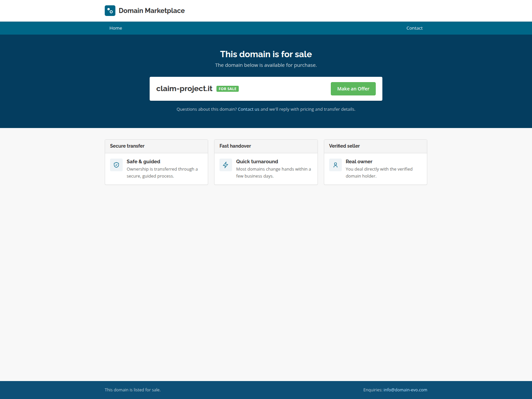Viewport: 532px width, 399px height.
Task: Open the Home menu item
Action: pyautogui.click(x=116, y=28)
